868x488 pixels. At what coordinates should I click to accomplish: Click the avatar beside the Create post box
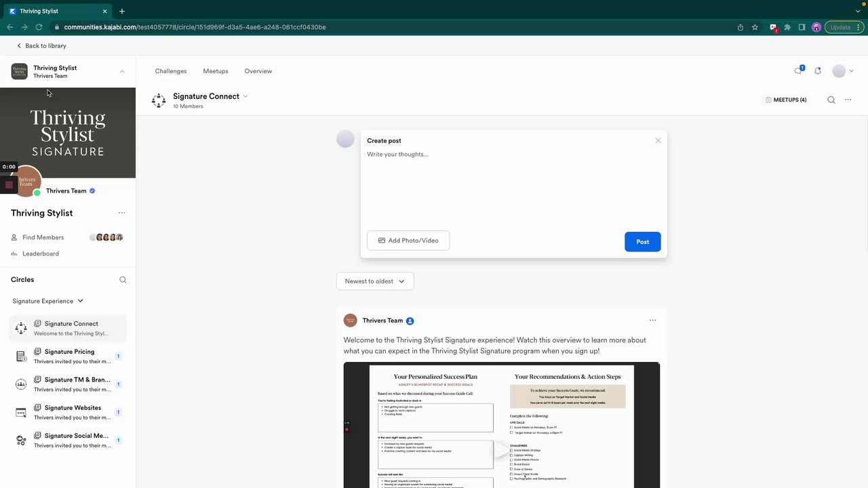point(345,139)
